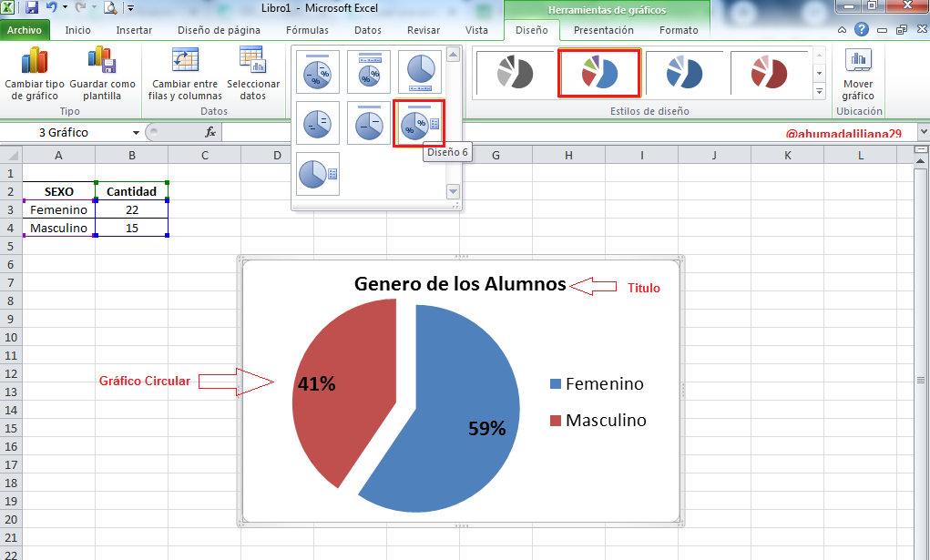Image resolution: width=930 pixels, height=560 pixels.
Task: Select first layout in second row of gallery
Action: pyautogui.click(x=317, y=123)
